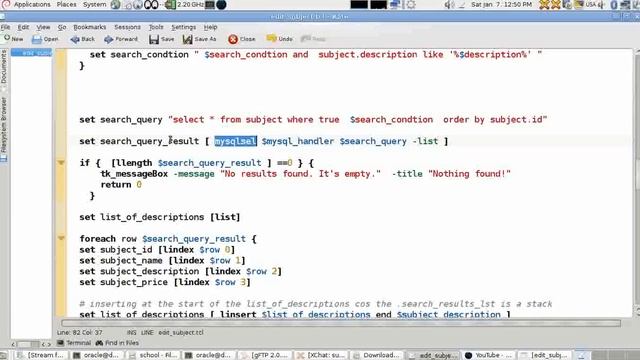This screenshot has height=360, width=640.
Task: Click the documents panel horizontal scrollbar
Action: click(30, 344)
